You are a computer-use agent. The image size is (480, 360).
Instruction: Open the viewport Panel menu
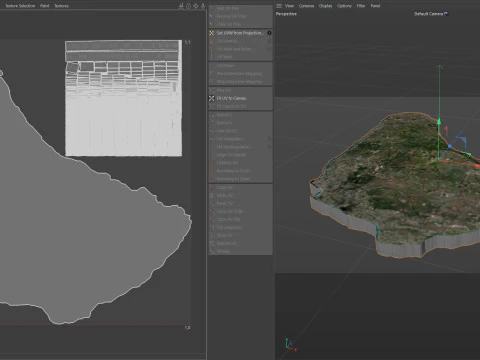coord(375,6)
